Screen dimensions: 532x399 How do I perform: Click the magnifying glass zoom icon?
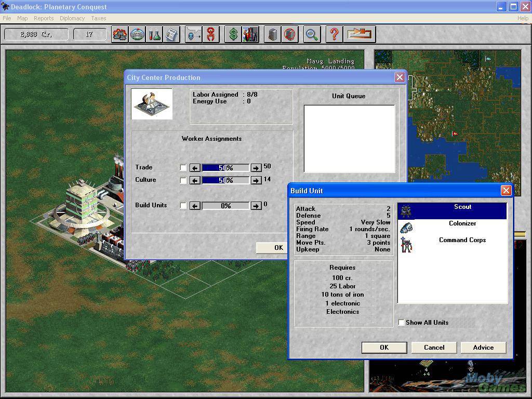pyautogui.click(x=312, y=34)
